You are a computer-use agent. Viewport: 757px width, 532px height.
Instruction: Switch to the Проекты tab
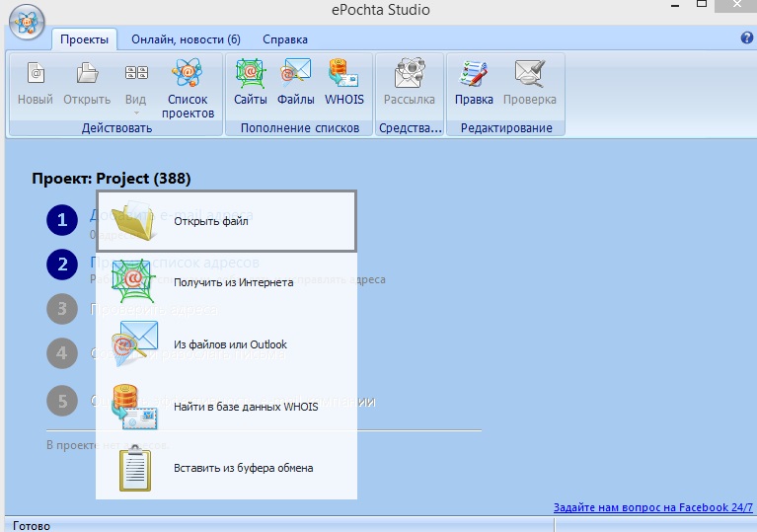(x=84, y=39)
